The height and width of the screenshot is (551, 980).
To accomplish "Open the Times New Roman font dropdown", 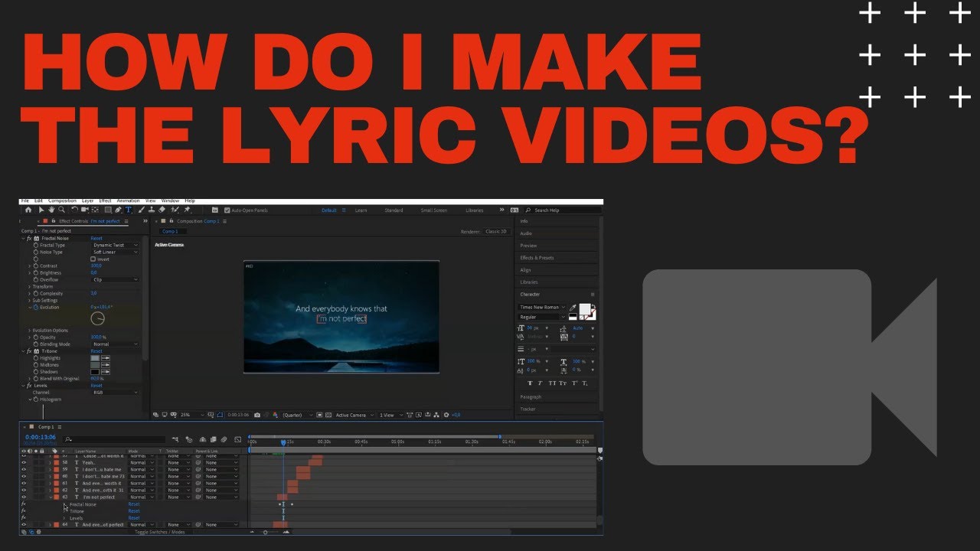I will pyautogui.click(x=542, y=308).
